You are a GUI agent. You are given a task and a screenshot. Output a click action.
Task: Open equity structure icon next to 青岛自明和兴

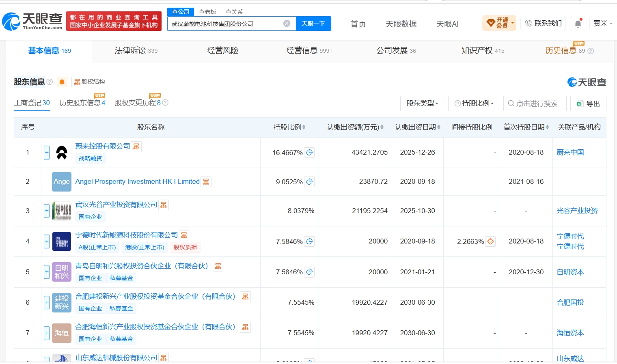pyautogui.click(x=218, y=266)
